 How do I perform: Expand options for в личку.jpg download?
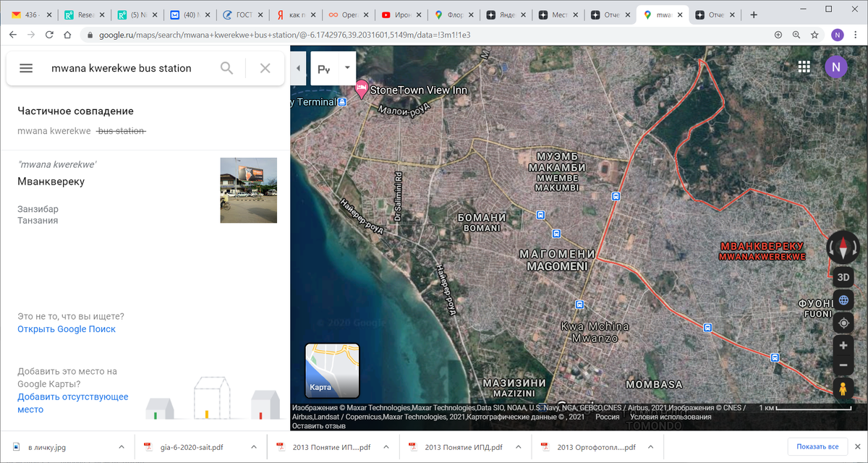[122, 447]
